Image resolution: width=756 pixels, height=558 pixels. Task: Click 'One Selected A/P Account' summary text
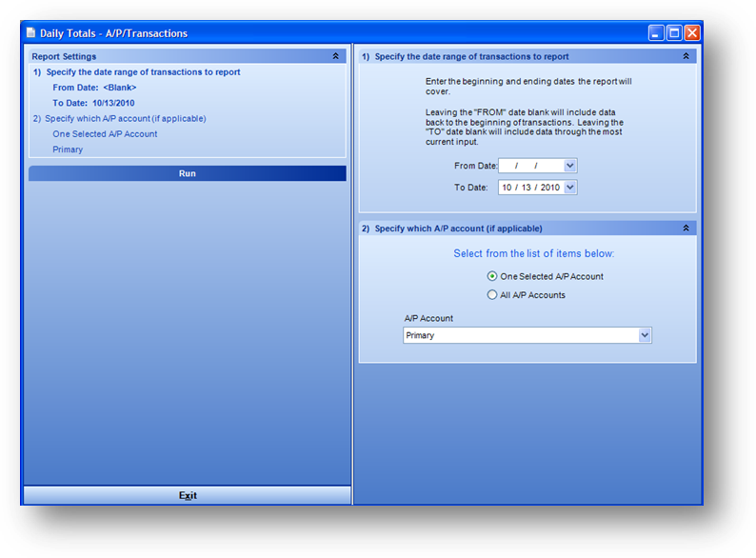pyautogui.click(x=105, y=134)
